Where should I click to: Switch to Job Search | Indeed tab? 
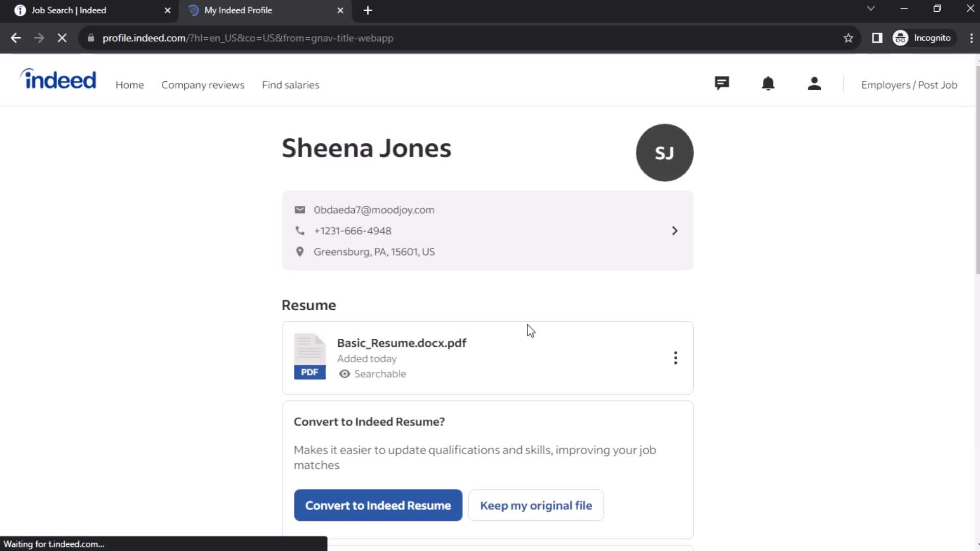coord(89,11)
